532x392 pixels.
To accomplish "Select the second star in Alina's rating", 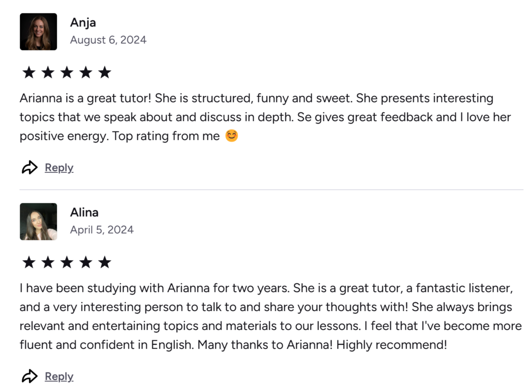I will tap(48, 262).
